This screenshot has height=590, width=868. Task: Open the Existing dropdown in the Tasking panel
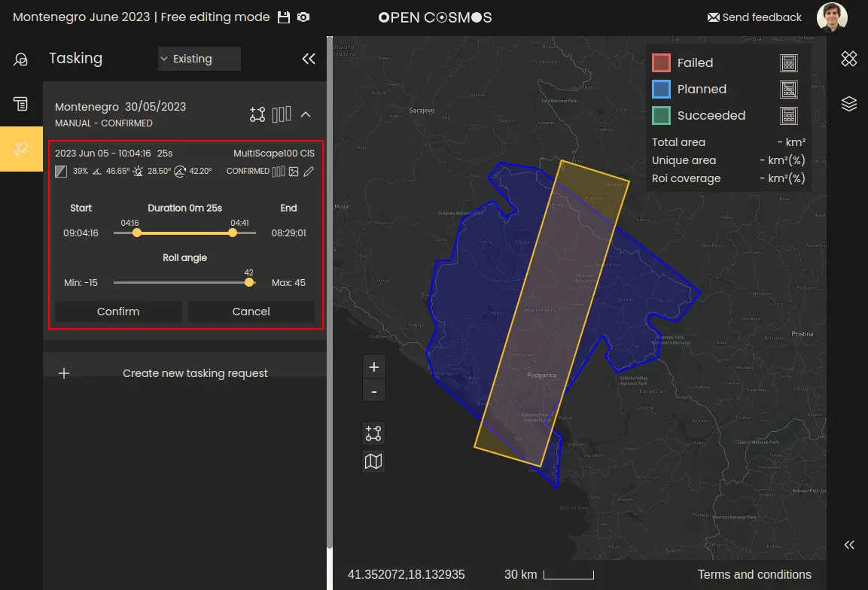point(199,58)
